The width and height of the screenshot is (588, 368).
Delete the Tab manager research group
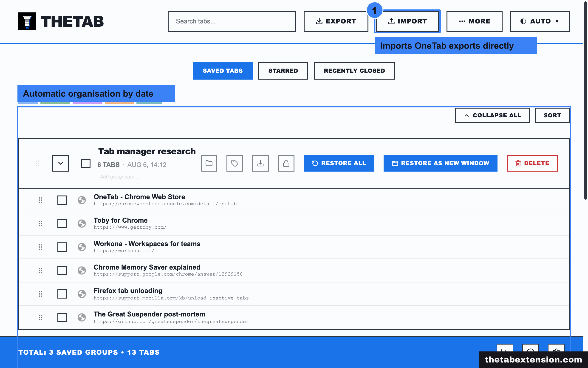click(532, 163)
